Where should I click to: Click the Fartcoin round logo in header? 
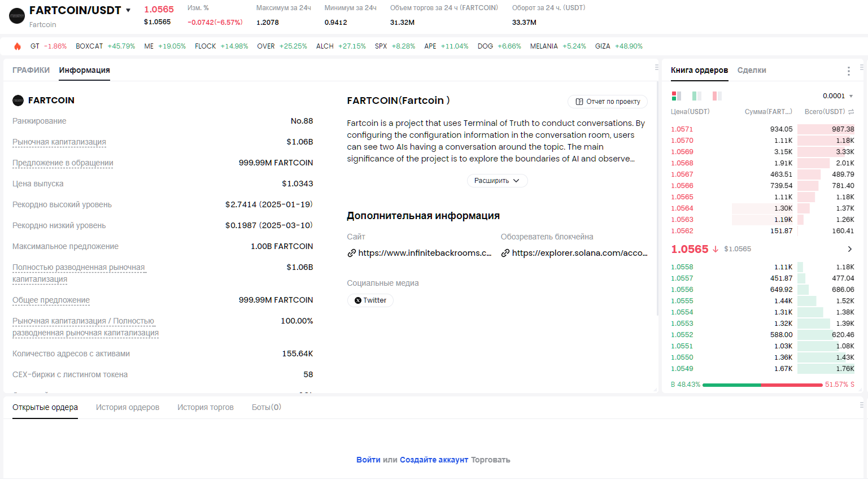17,16
